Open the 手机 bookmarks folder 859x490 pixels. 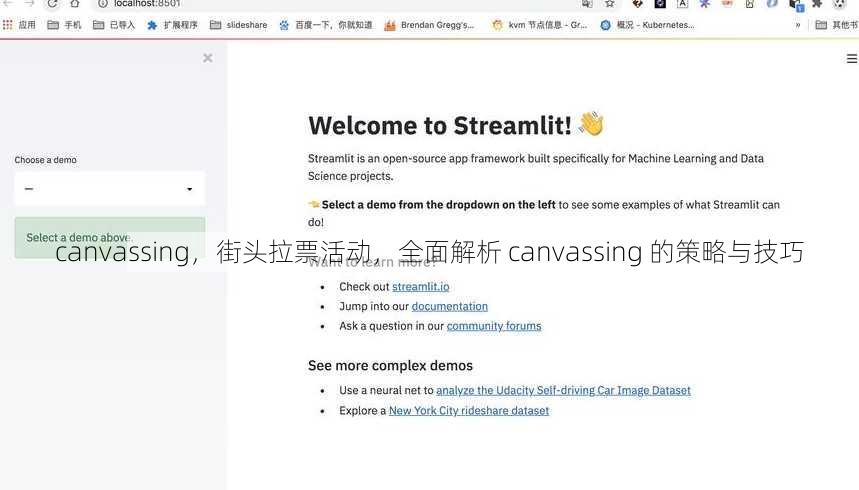[64, 25]
